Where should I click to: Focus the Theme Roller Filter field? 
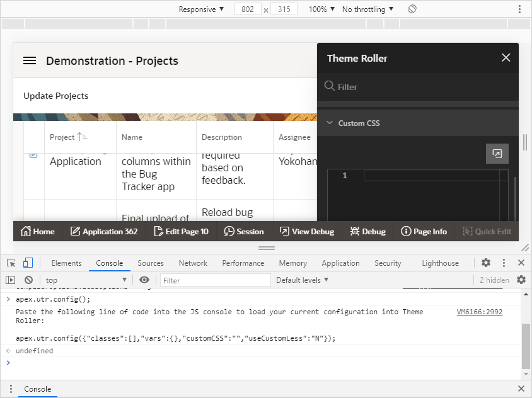[x=418, y=87]
